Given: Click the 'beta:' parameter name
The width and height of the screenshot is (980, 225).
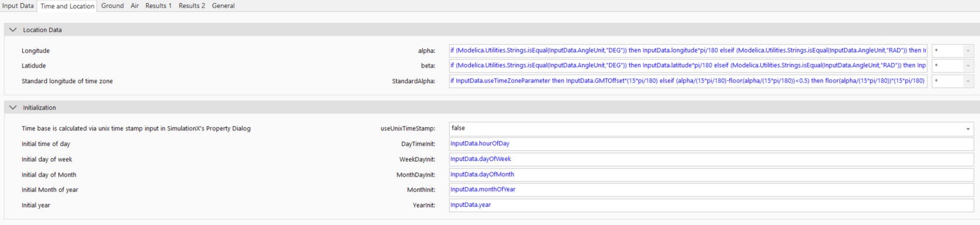Looking at the screenshot, I should click(428, 66).
